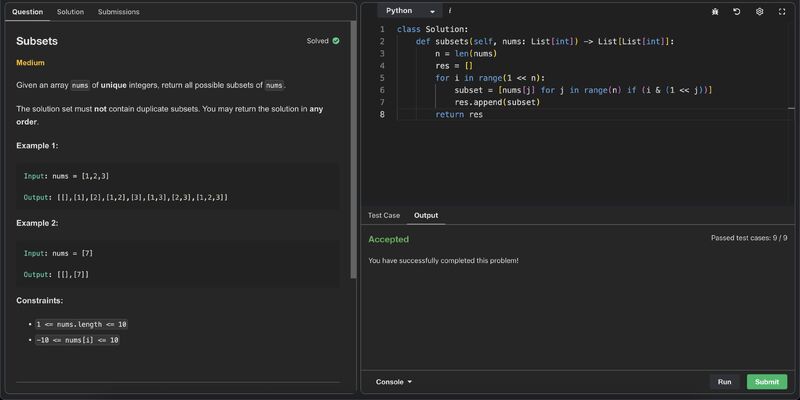Place cursor on 'n = len(nums)' line
The height and width of the screenshot is (400, 800).
[466, 54]
